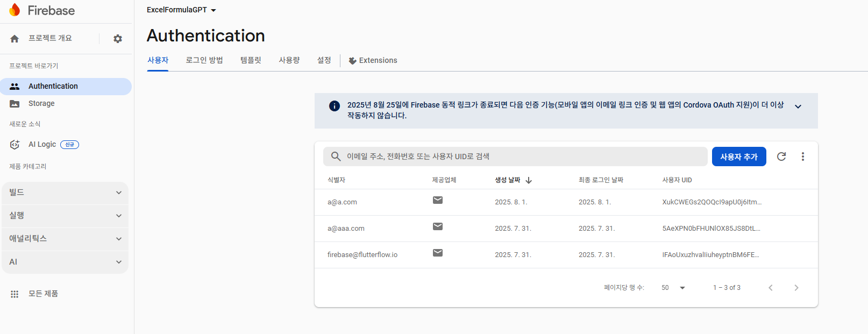
Task: Select the firebase@flutterflow.io user identifier
Action: click(362, 255)
